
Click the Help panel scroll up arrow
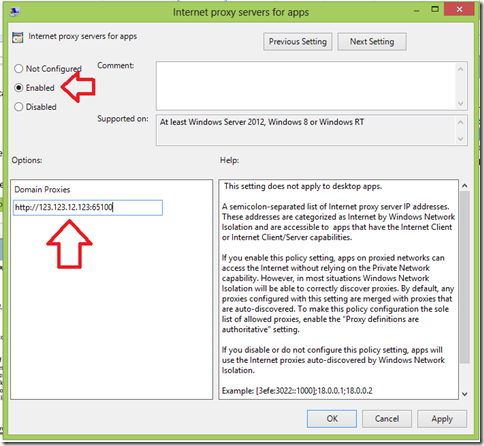click(465, 186)
